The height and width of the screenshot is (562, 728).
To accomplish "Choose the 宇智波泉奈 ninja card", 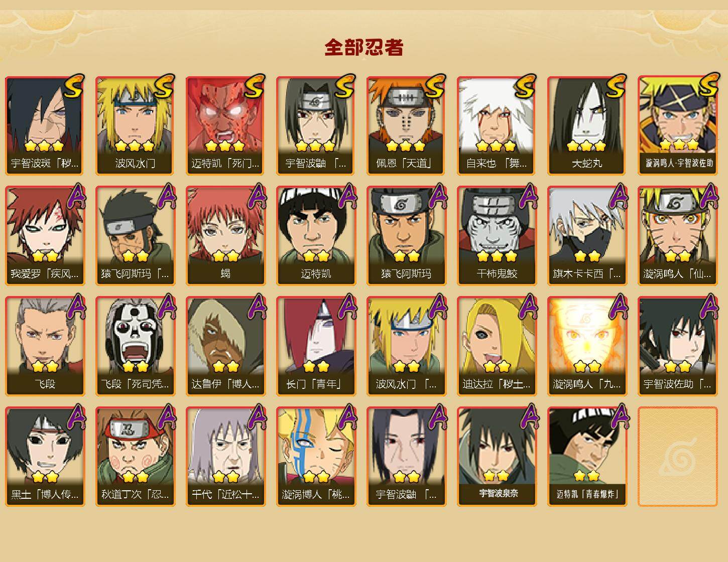I will tap(497, 457).
